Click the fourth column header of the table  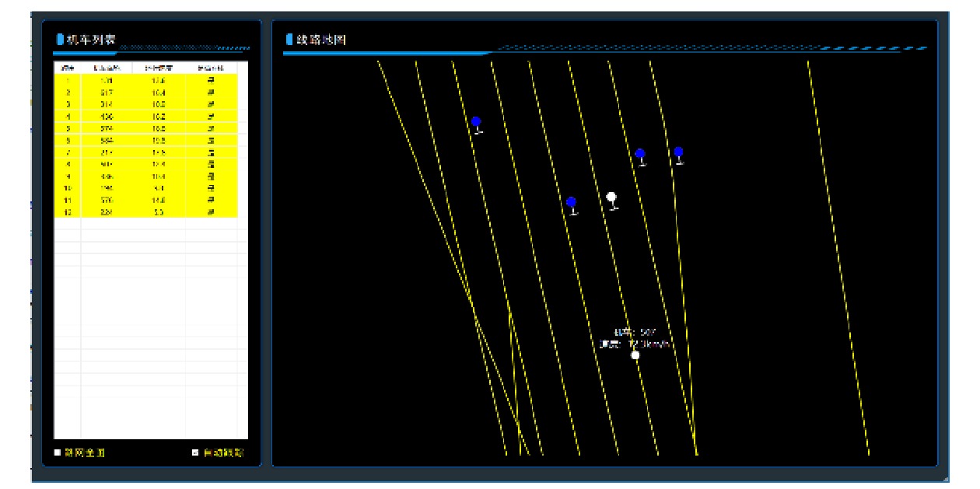pyautogui.click(x=210, y=68)
